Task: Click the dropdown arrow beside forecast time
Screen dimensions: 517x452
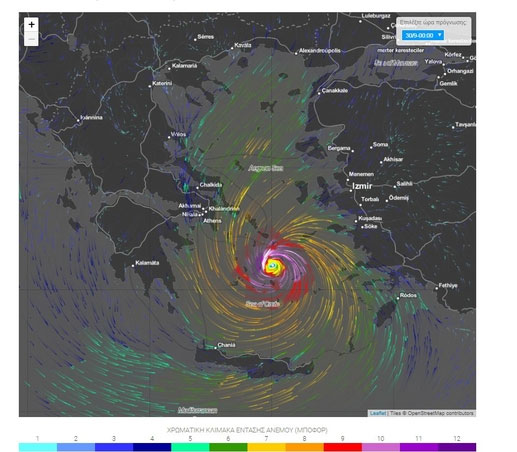Action: pos(439,35)
